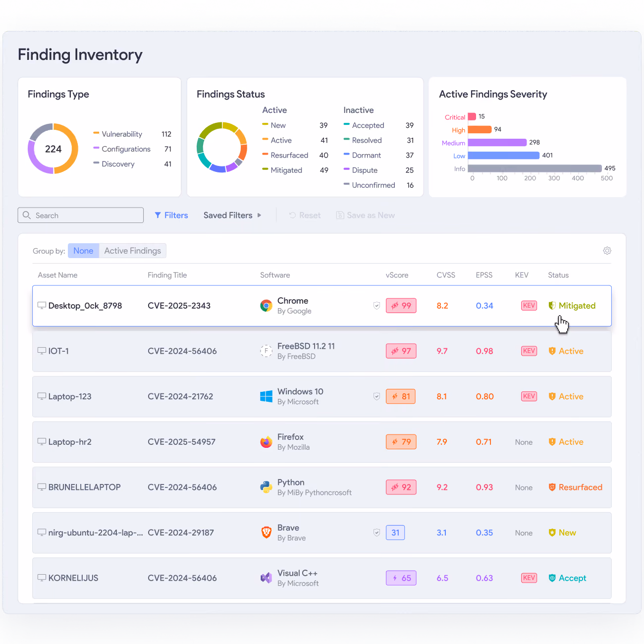Click the Info severity bar

[535, 168]
